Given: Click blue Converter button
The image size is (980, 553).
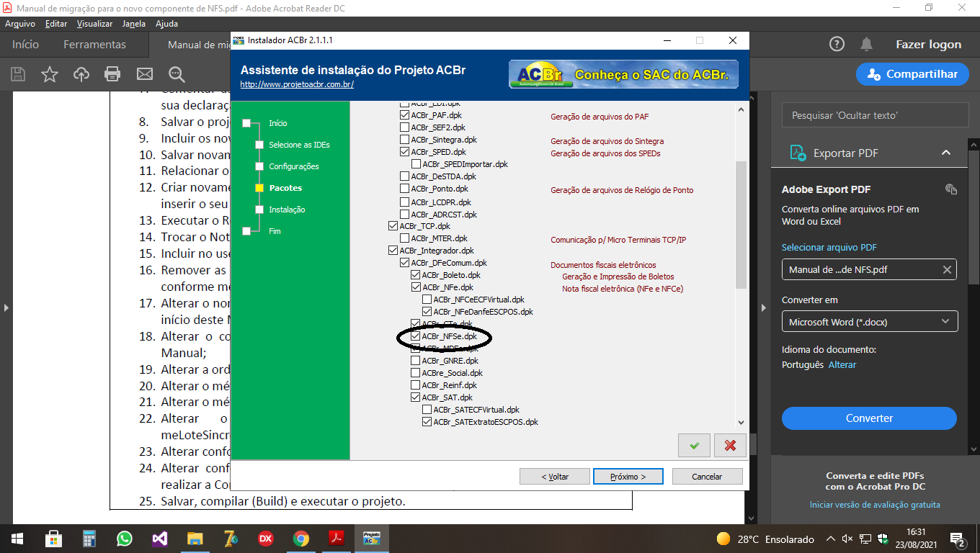Looking at the screenshot, I should tap(869, 418).
